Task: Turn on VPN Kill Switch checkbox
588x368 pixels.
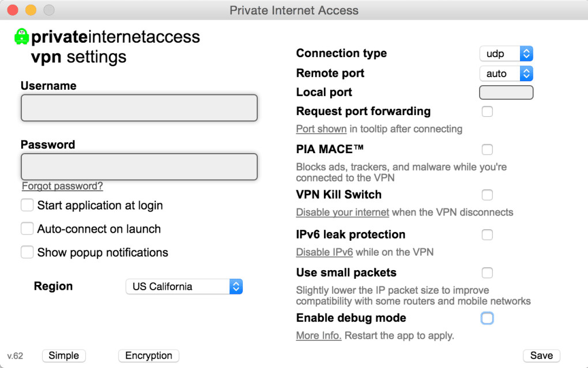Action: tap(487, 195)
